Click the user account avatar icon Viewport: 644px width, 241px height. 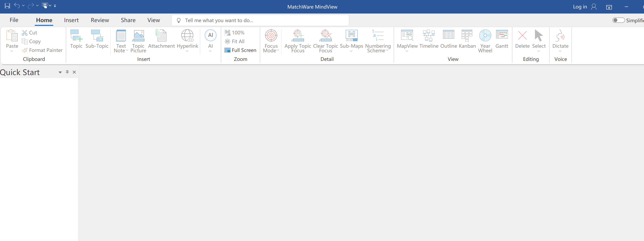(x=594, y=7)
